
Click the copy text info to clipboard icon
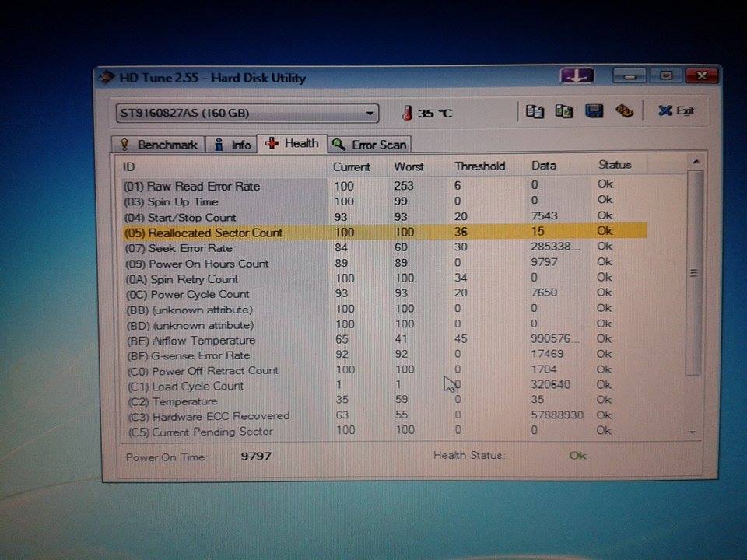coord(535,111)
